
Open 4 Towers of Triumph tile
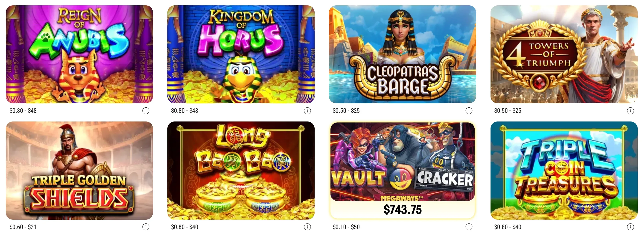564,54
